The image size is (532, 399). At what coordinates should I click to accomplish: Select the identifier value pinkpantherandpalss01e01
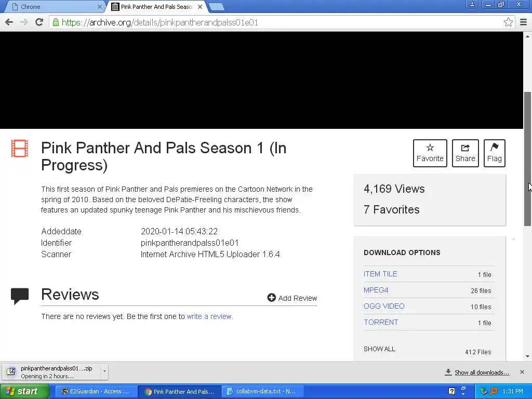coord(190,243)
